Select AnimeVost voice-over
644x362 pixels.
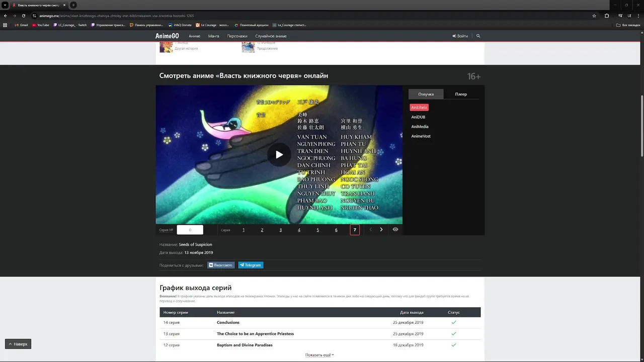(x=421, y=136)
